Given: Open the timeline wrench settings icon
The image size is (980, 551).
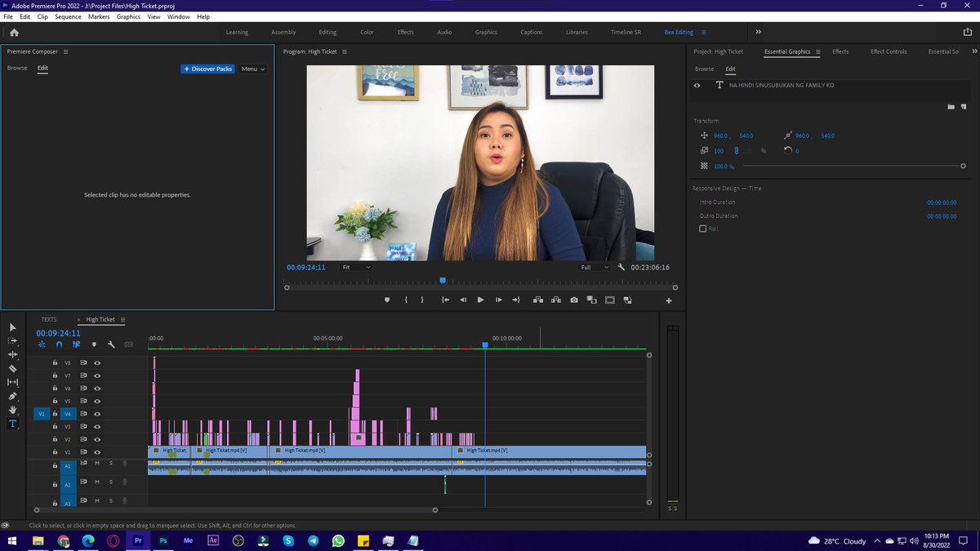Looking at the screenshot, I should [x=111, y=344].
